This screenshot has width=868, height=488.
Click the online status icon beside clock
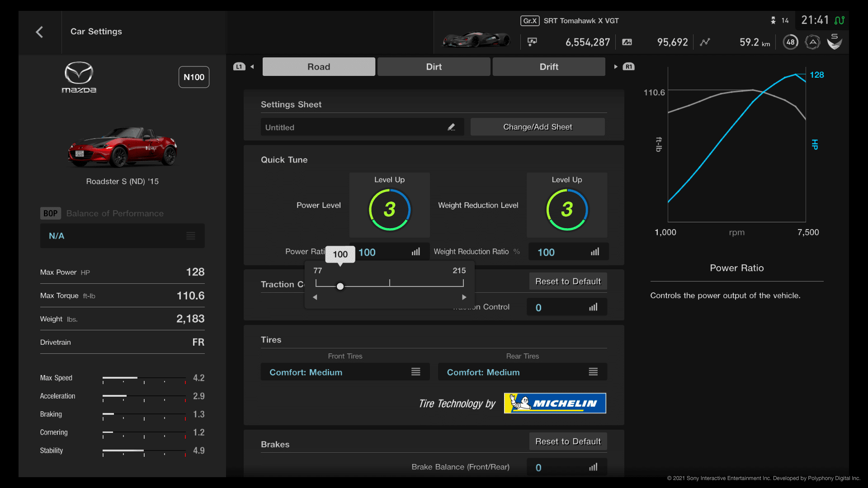coord(840,20)
